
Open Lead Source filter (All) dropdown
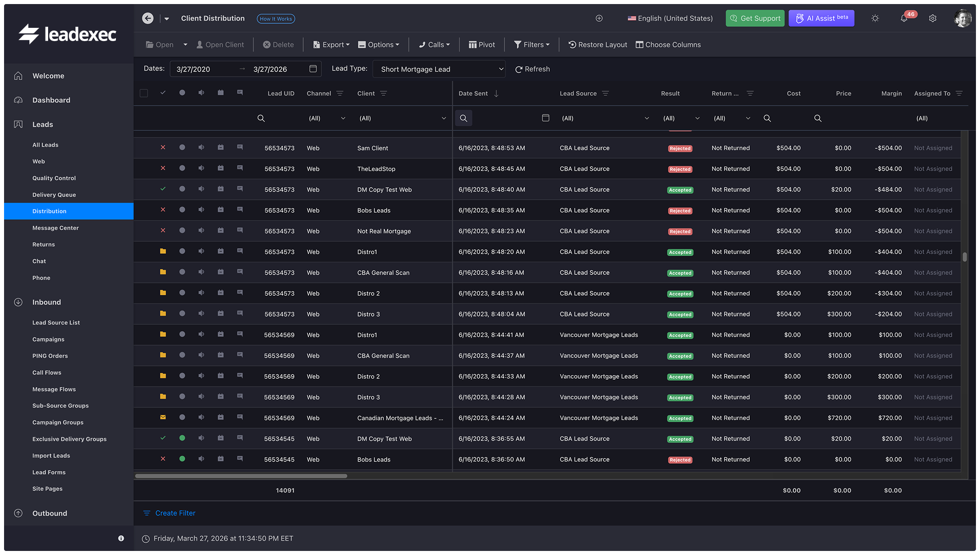coord(605,118)
